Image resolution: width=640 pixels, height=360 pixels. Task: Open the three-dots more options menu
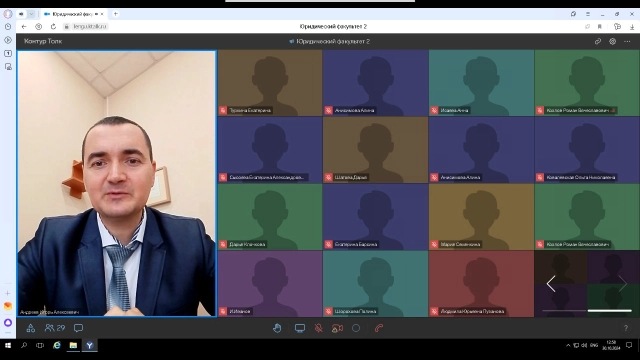tap(627, 41)
